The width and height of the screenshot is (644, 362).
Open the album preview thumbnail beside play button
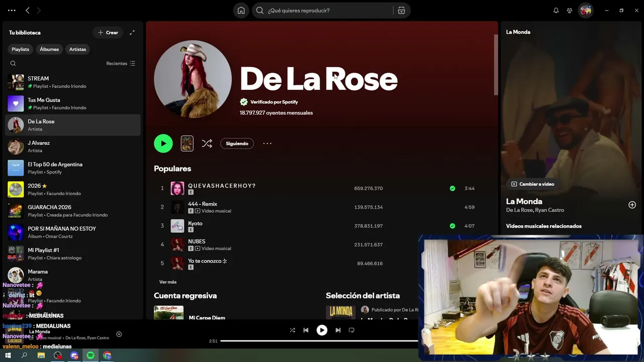187,143
